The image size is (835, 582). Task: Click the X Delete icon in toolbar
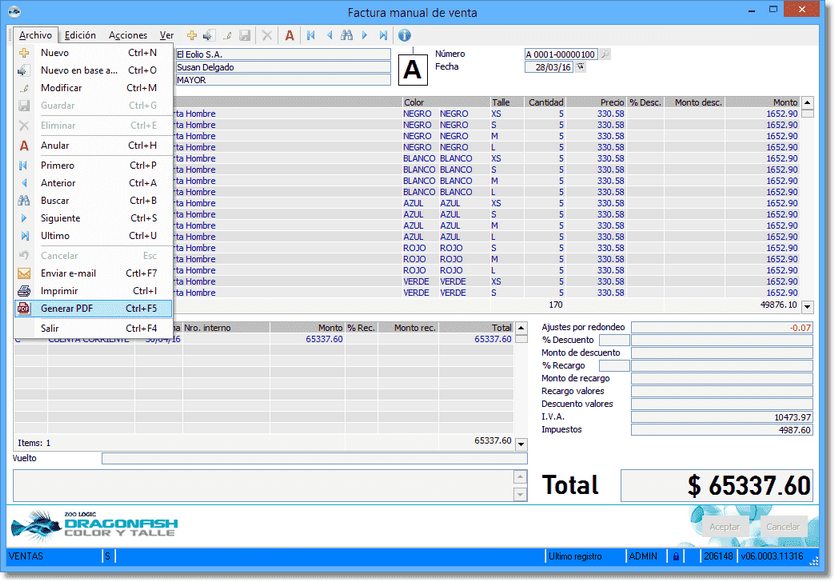pyautogui.click(x=267, y=36)
